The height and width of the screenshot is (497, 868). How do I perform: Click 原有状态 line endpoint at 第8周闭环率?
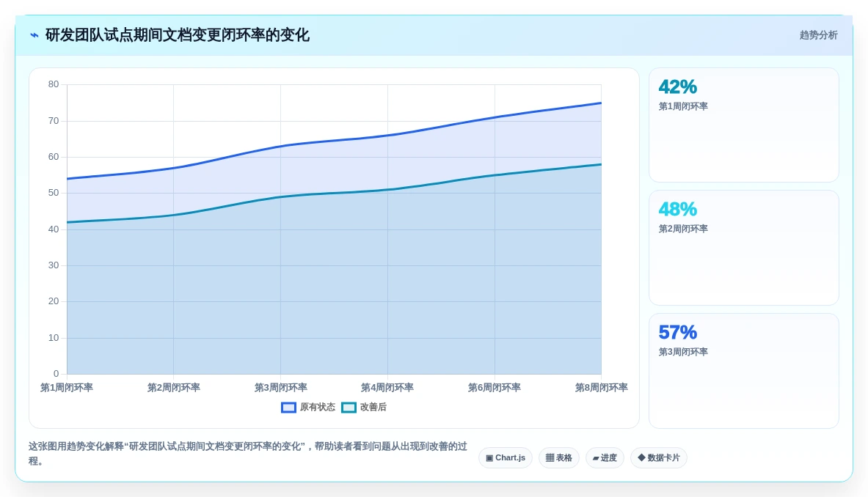pyautogui.click(x=601, y=103)
